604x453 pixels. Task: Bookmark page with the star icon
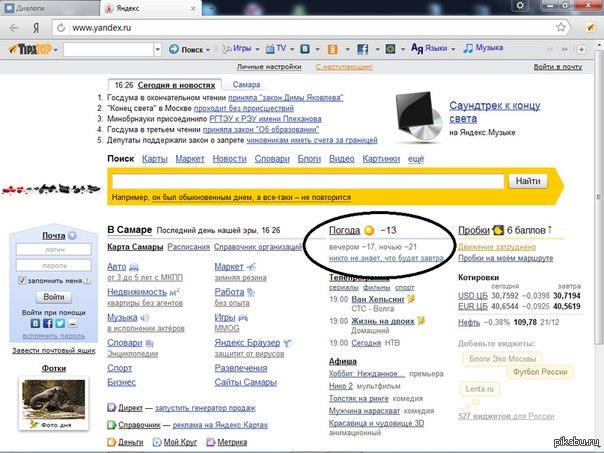pyautogui.click(x=561, y=27)
